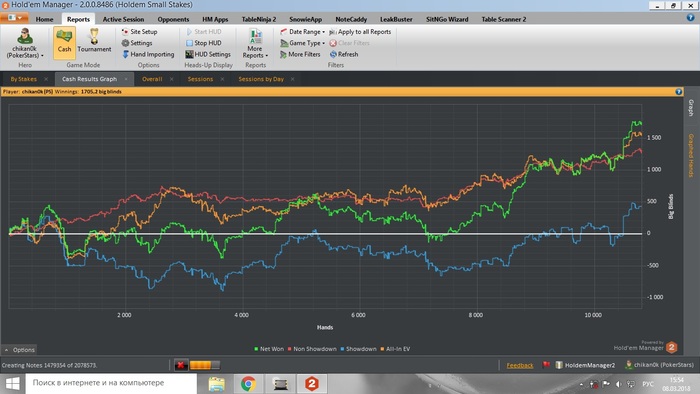Open the Table Scanner 2 tab
The height and width of the screenshot is (394, 700).
[504, 19]
